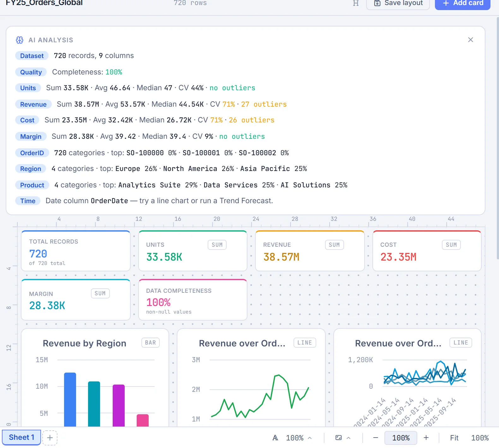
Task: Select the Margin tag in AI Analysis
Action: tap(31, 137)
